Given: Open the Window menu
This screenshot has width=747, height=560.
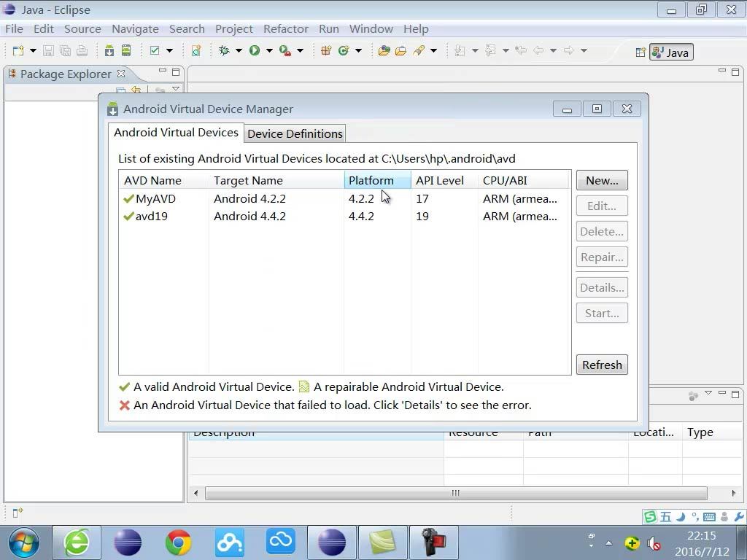Looking at the screenshot, I should pos(371,29).
